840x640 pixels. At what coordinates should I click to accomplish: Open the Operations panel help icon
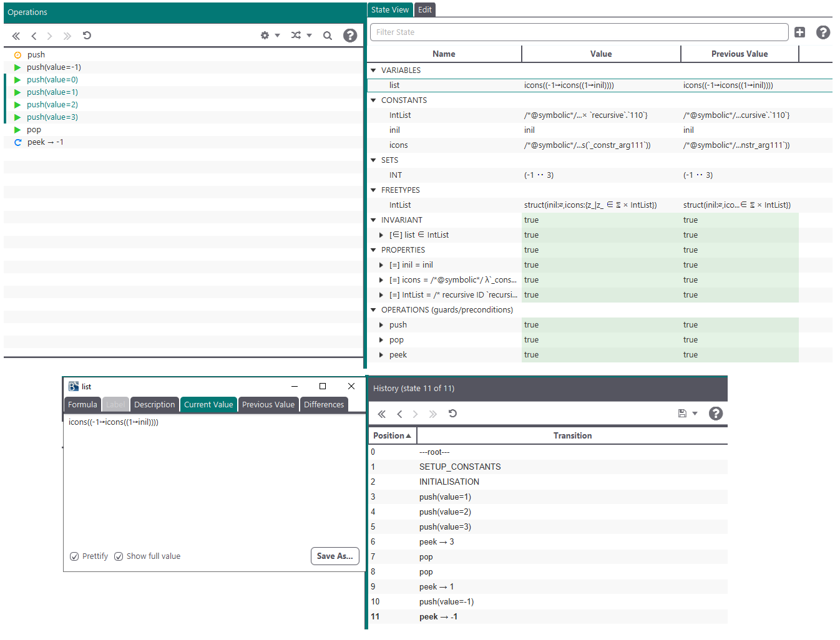click(350, 36)
